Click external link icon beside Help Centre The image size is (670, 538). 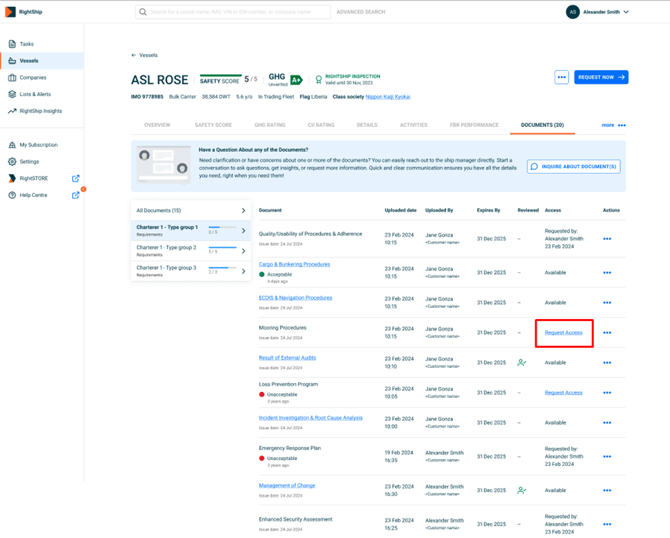coord(76,195)
